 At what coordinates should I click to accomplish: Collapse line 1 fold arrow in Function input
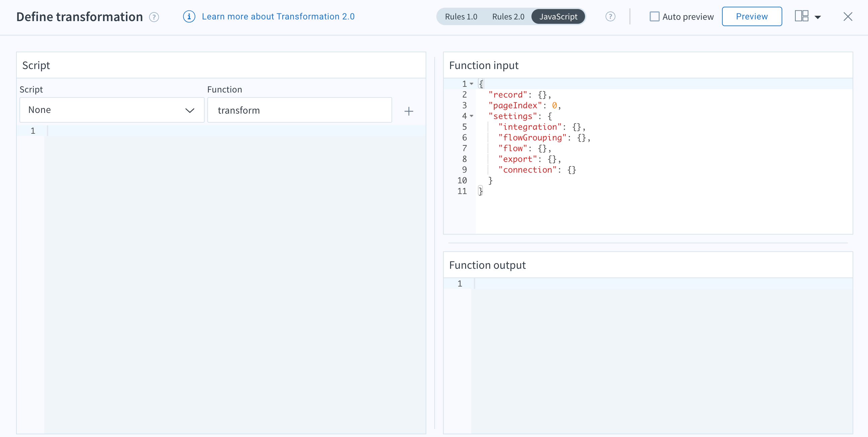[472, 84]
